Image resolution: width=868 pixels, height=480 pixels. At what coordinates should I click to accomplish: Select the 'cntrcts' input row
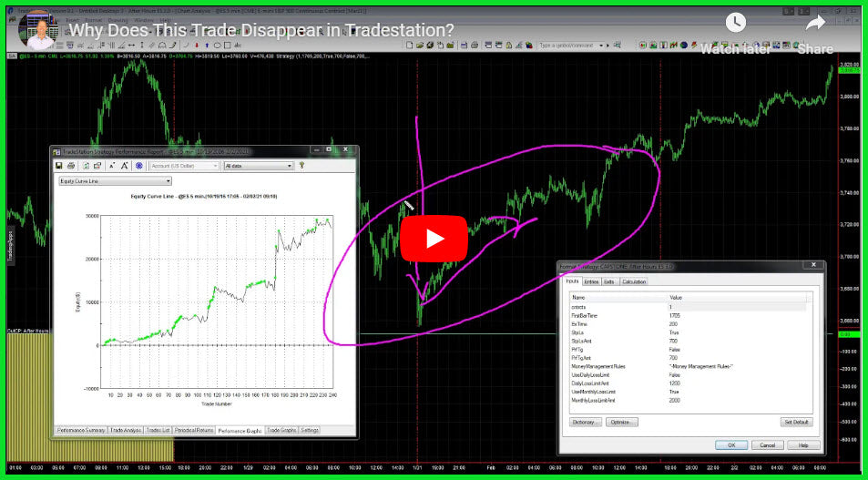pos(688,307)
